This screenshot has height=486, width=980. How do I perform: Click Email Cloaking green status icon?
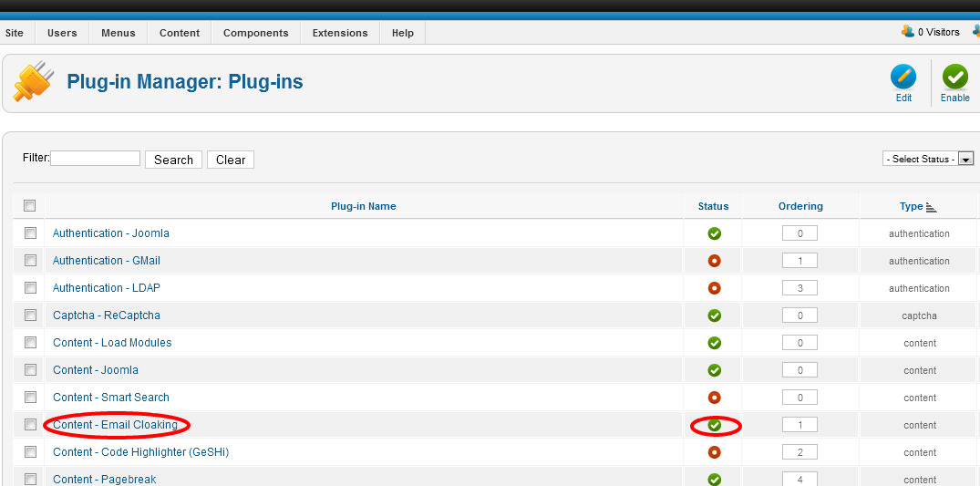pyautogui.click(x=715, y=425)
